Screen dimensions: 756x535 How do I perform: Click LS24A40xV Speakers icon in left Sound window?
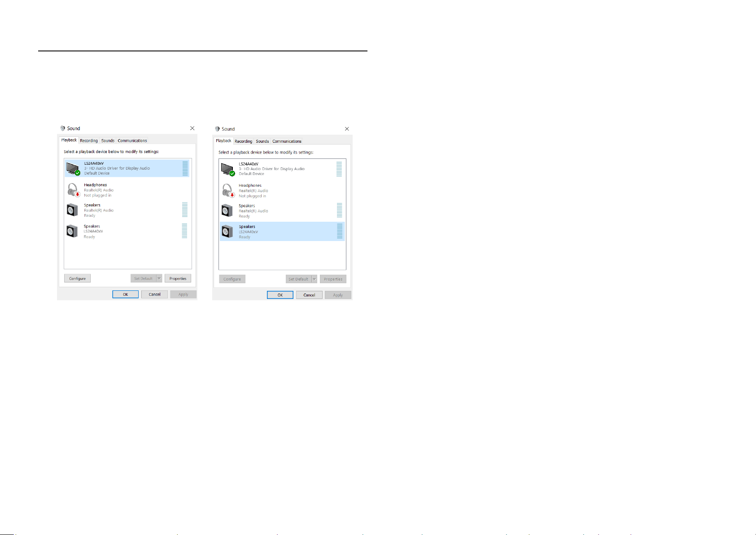[x=72, y=231]
